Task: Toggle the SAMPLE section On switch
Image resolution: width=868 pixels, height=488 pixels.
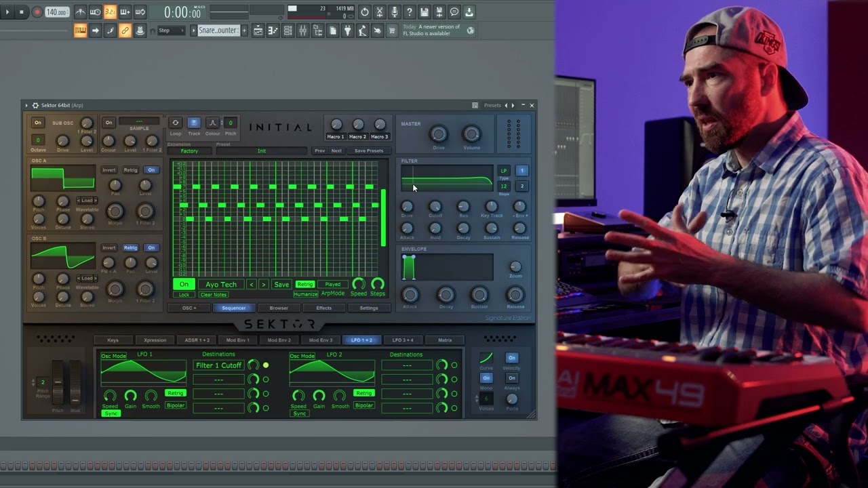Action: pos(108,123)
